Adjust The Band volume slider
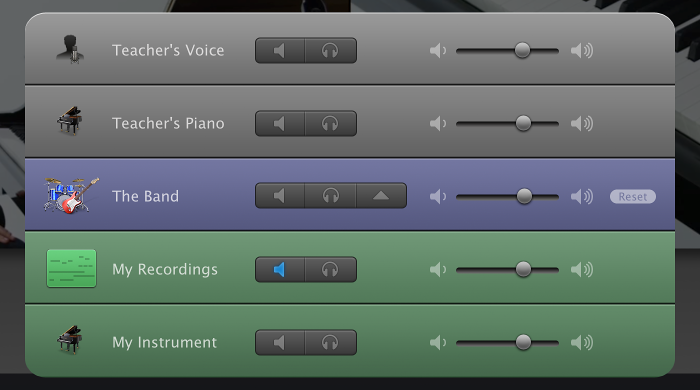This screenshot has height=390, width=700. pyautogui.click(x=524, y=196)
